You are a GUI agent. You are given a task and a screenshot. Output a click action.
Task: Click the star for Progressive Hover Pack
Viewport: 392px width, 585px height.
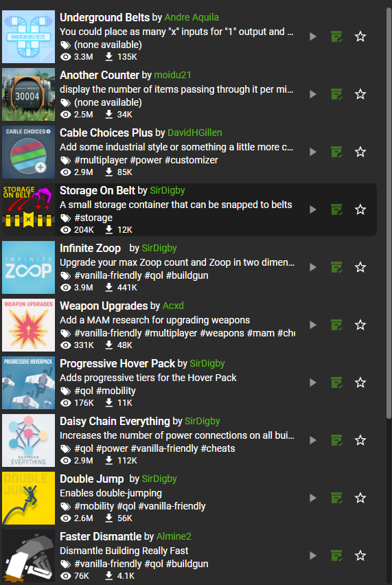[360, 382]
